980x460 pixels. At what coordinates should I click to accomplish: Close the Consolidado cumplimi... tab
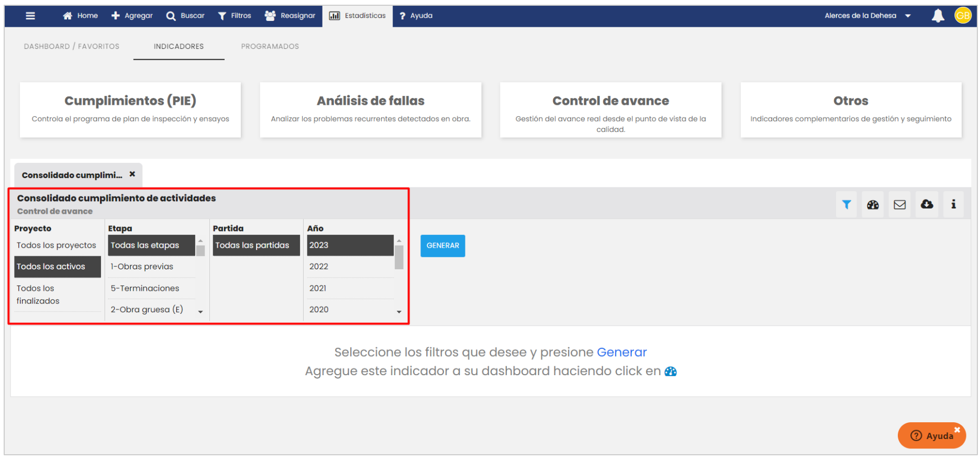point(132,174)
